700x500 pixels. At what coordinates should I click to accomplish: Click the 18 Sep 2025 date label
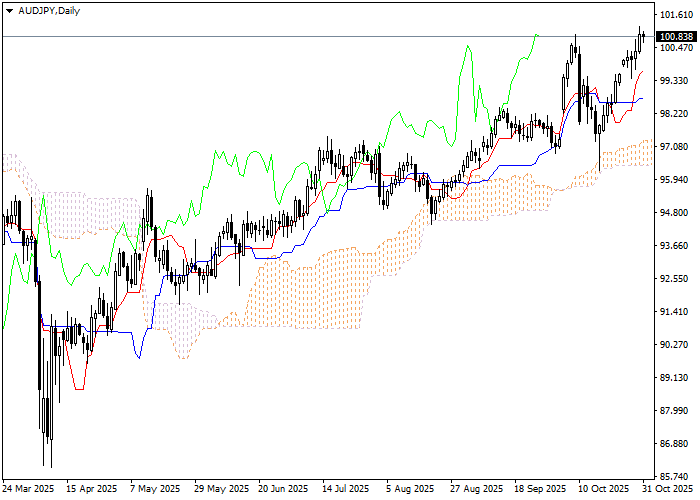[x=540, y=489]
